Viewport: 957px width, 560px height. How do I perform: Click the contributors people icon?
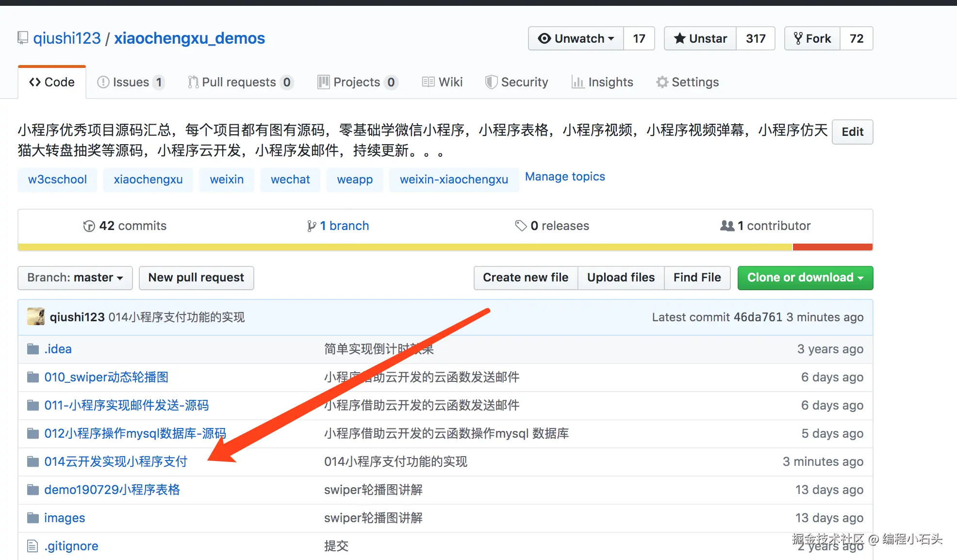(x=727, y=226)
